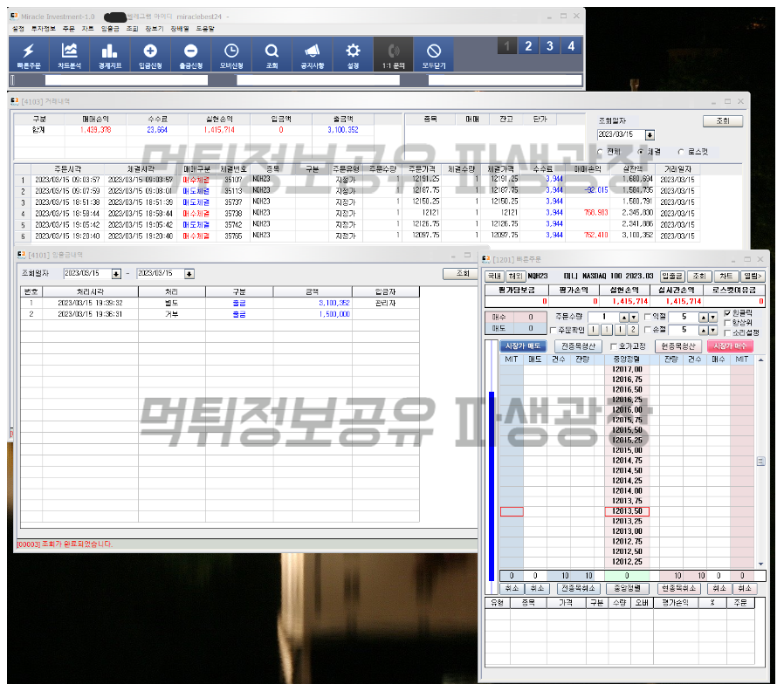Click the 모두닫기 close-all icon
784x691 pixels.
(x=434, y=55)
